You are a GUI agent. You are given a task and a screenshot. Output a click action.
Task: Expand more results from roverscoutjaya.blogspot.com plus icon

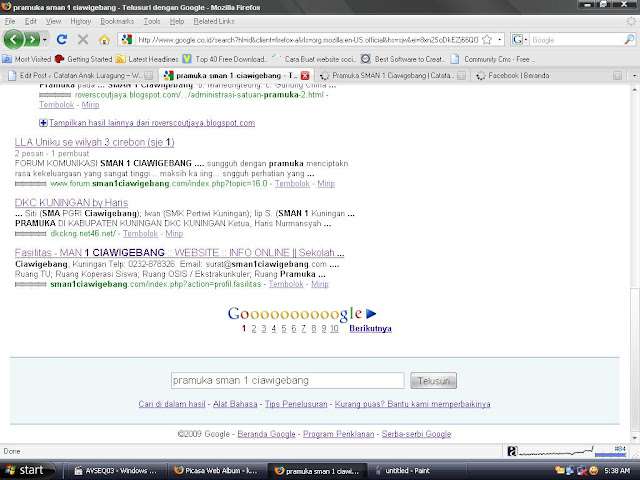click(43, 122)
